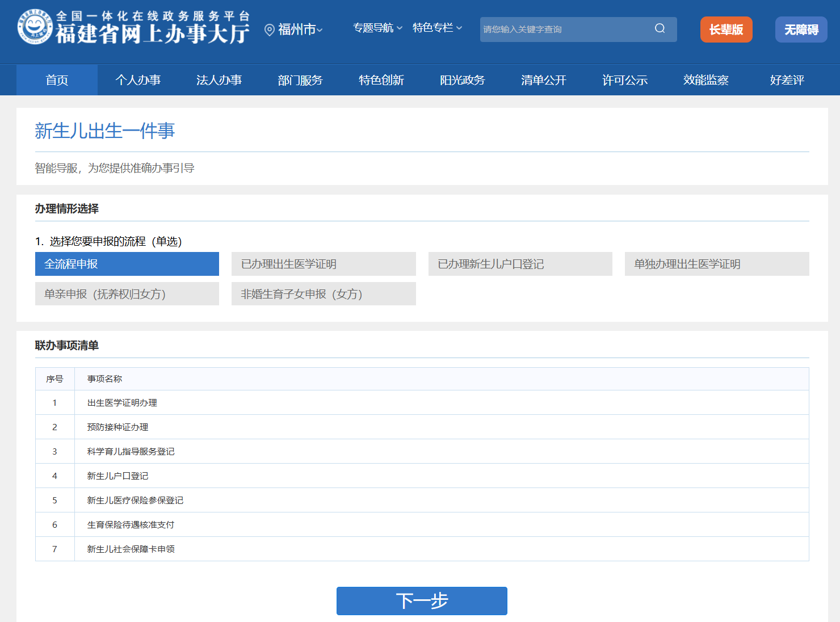Switch to 长辈版 elder mode
Screen dimensions: 840x622
coord(726,30)
